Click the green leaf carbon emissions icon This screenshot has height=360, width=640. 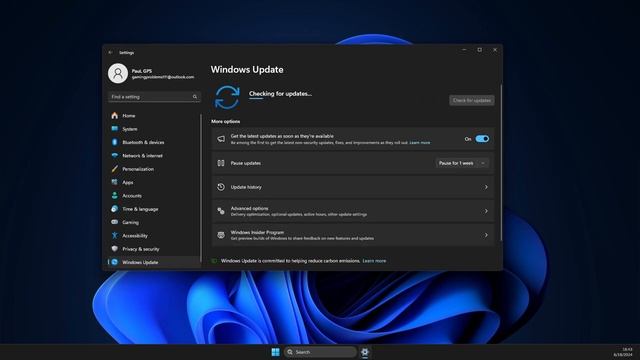pyautogui.click(x=214, y=261)
